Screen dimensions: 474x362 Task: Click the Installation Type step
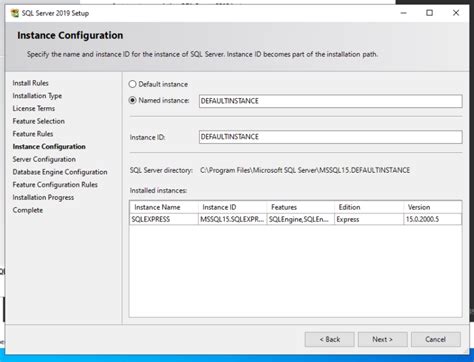pyautogui.click(x=37, y=96)
